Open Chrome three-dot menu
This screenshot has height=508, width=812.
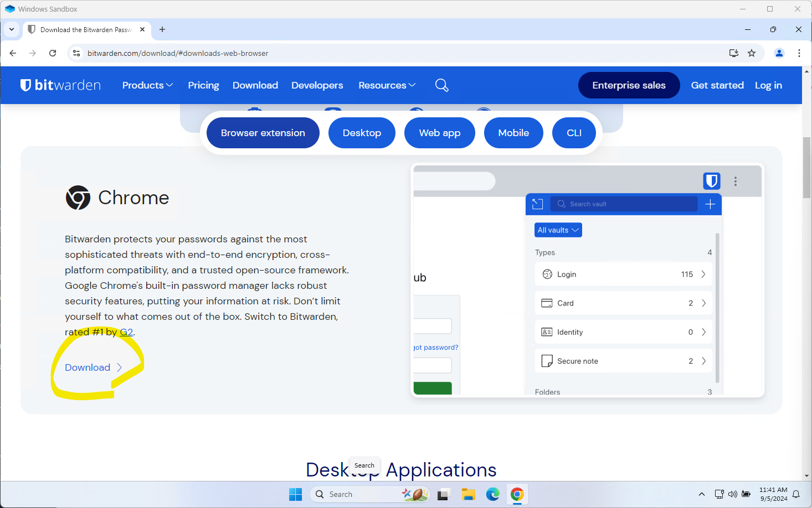(799, 53)
